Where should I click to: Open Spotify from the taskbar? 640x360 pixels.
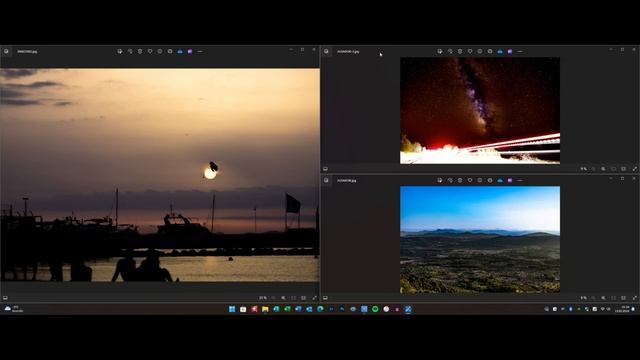tap(375, 309)
